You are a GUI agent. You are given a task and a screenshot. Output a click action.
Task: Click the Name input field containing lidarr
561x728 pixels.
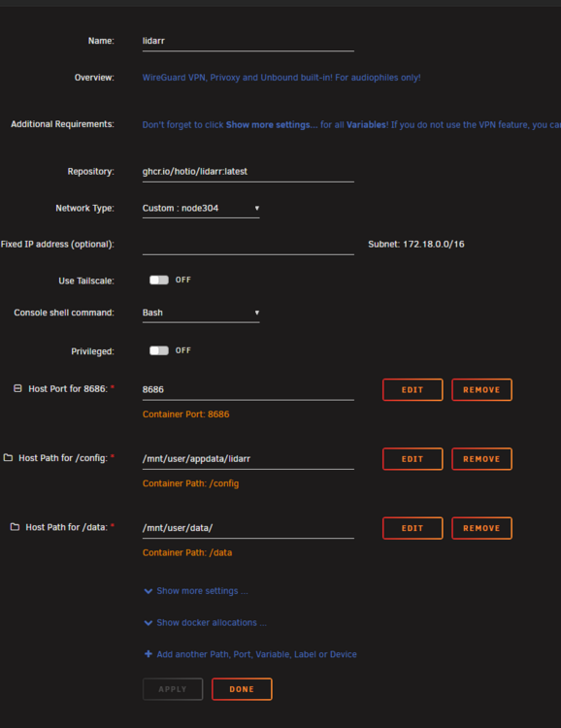click(x=248, y=42)
